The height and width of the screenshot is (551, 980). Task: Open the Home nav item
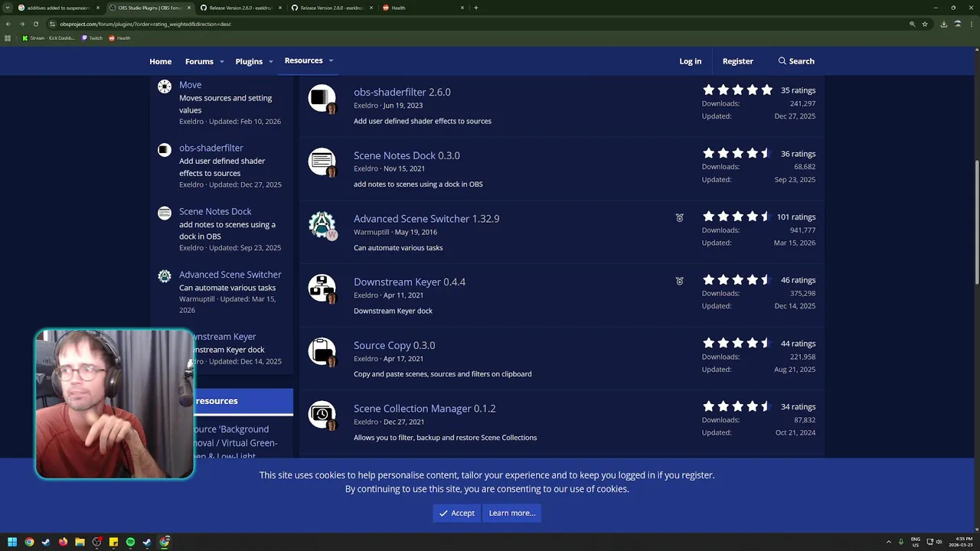(160, 61)
